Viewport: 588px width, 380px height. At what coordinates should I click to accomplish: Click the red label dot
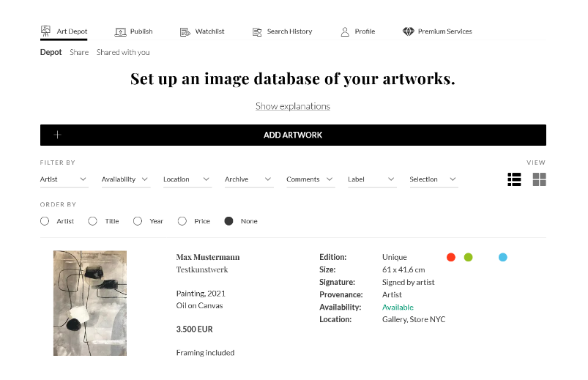coord(451,257)
